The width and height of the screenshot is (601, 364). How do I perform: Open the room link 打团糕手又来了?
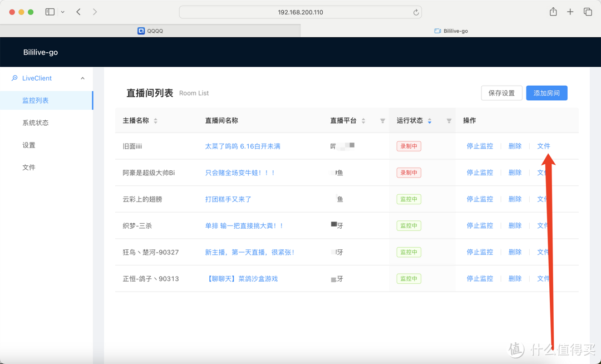(x=229, y=199)
